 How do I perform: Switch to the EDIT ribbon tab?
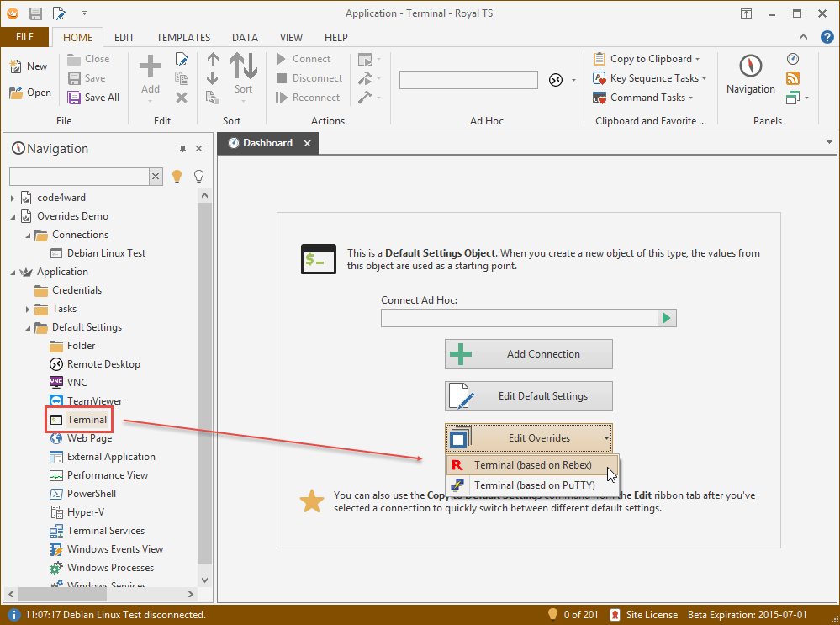tap(124, 38)
